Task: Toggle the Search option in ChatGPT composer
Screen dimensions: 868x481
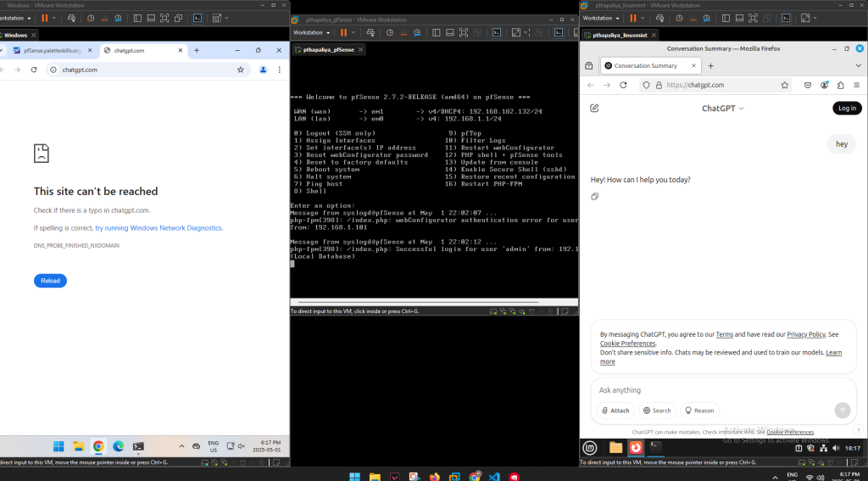Action: [x=657, y=411]
